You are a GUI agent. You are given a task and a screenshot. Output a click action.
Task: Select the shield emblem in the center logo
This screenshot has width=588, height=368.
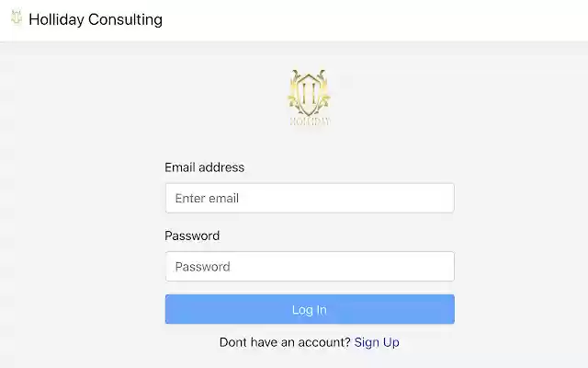(310, 94)
